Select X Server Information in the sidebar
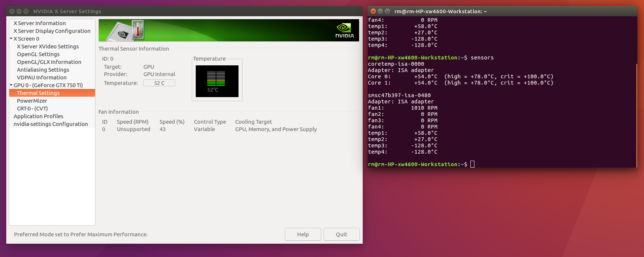Screen dimensions: 644x257 point(39,23)
